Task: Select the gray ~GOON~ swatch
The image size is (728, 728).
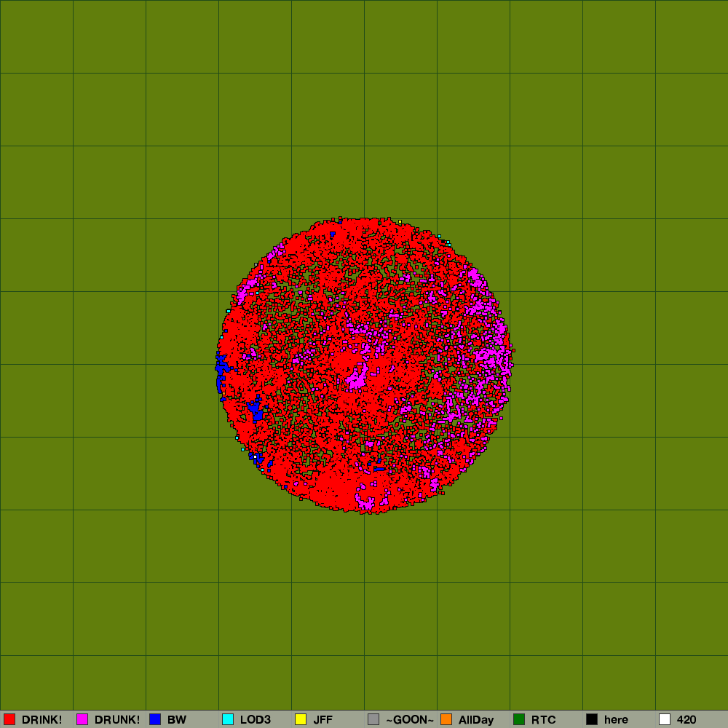Action: pyautogui.click(x=373, y=719)
